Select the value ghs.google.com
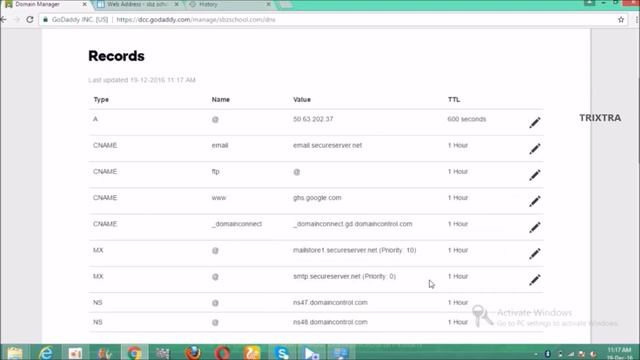 pos(317,198)
